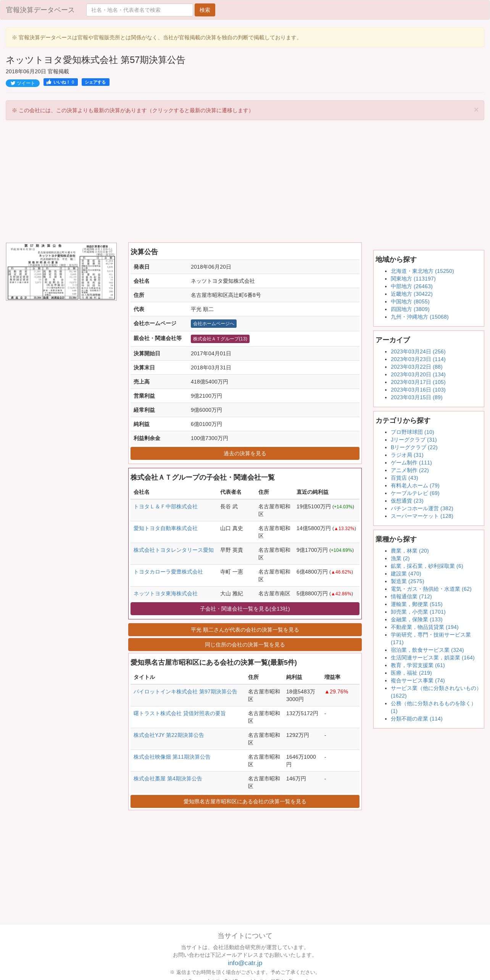
Task: Open 株式会社YJY 第22期決算公告
Action: (169, 735)
